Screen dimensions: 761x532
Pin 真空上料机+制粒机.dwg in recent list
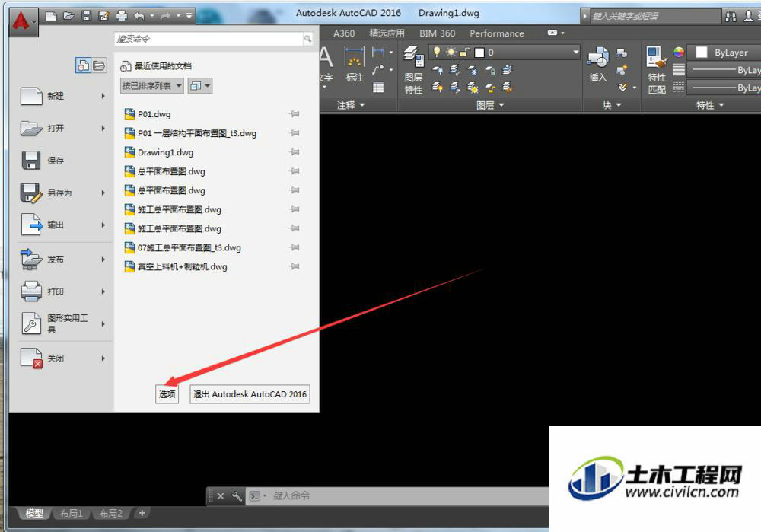(295, 266)
